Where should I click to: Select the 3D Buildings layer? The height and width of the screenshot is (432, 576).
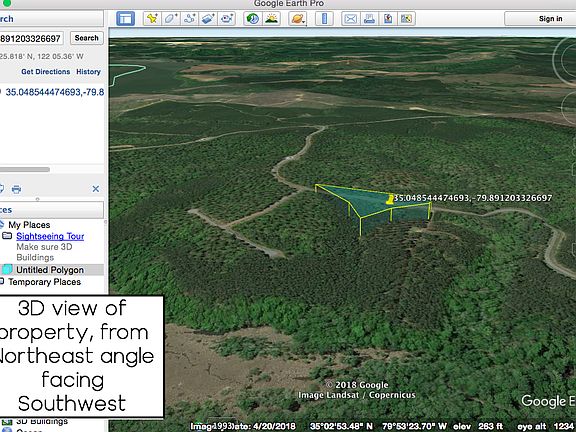[x=42, y=421]
